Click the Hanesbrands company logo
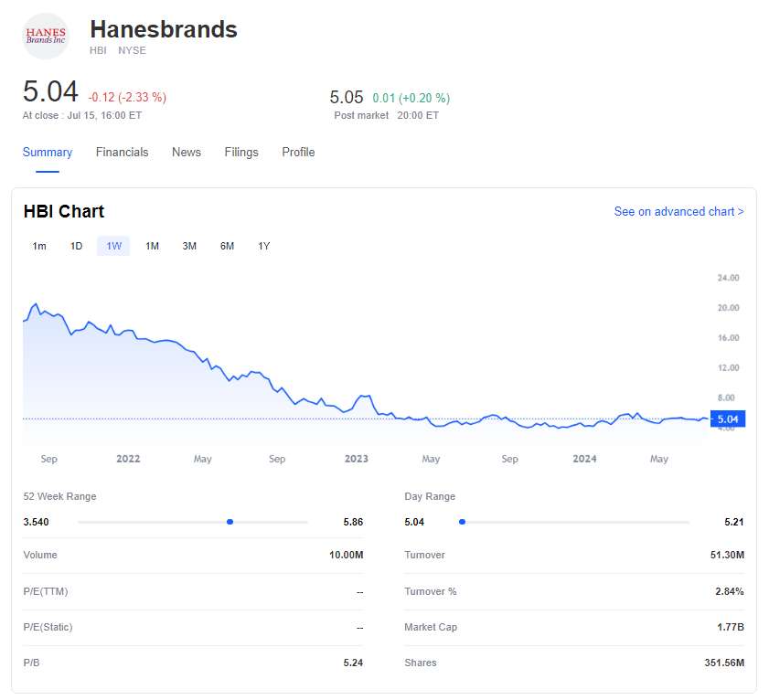 tap(46, 36)
